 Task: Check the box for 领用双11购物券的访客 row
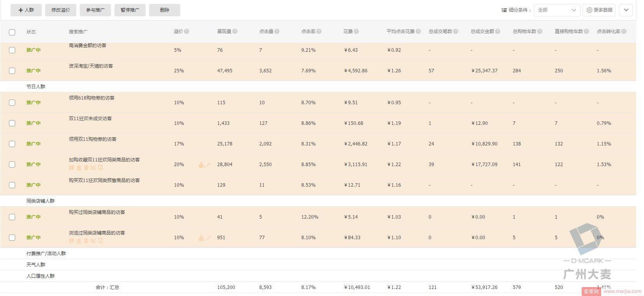coord(12,144)
